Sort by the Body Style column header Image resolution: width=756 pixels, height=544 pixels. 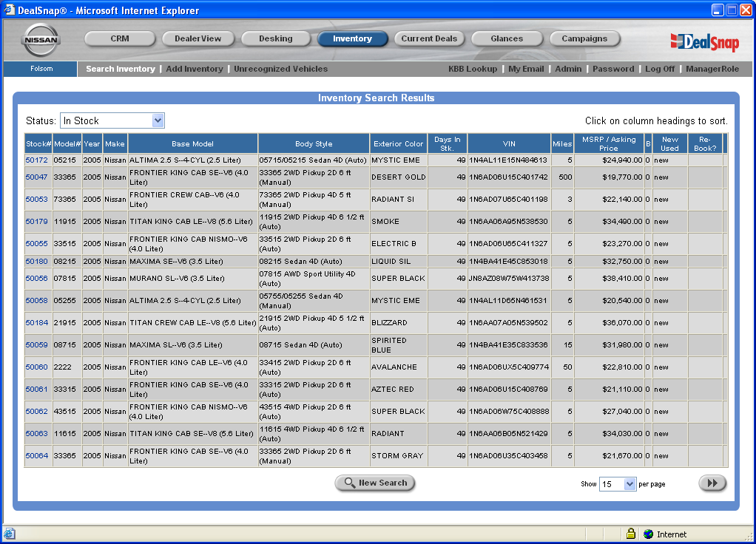[x=314, y=144]
